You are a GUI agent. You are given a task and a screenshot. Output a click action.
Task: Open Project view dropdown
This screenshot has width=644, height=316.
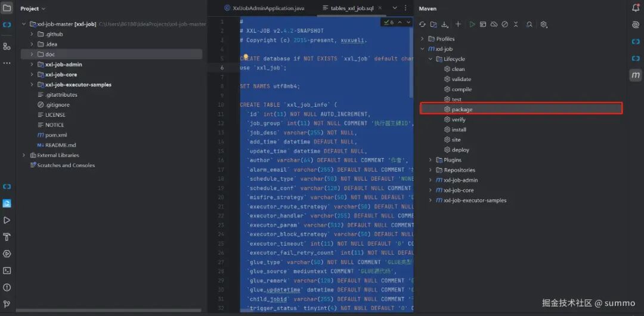[x=33, y=8]
